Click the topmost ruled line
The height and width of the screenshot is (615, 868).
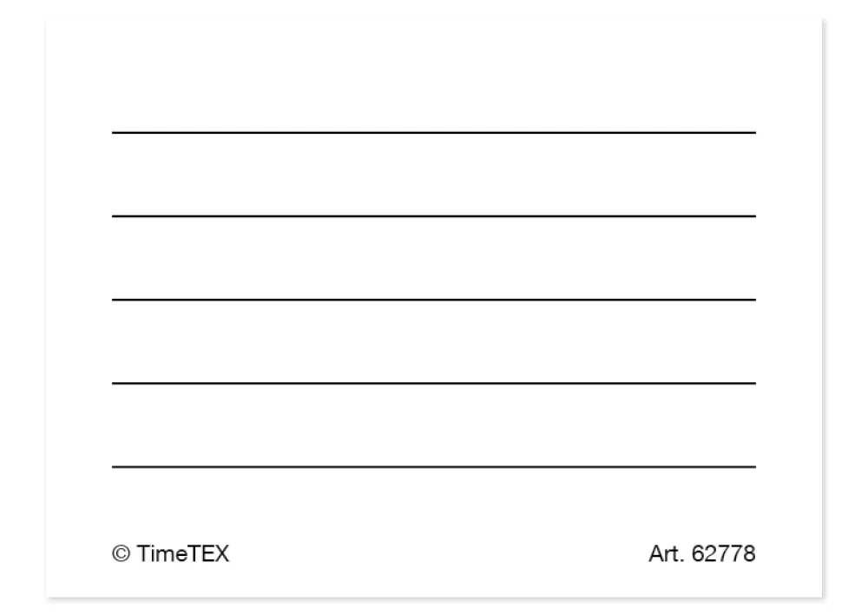click(434, 133)
